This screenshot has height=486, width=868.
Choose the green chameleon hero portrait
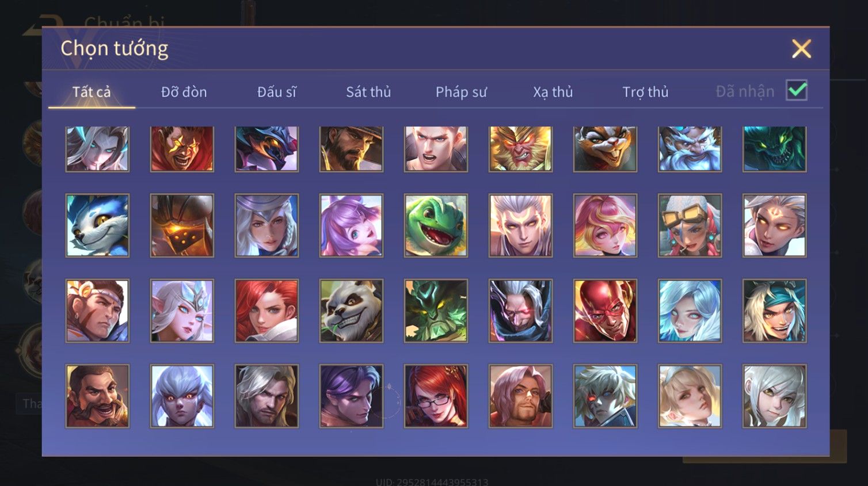point(436,225)
